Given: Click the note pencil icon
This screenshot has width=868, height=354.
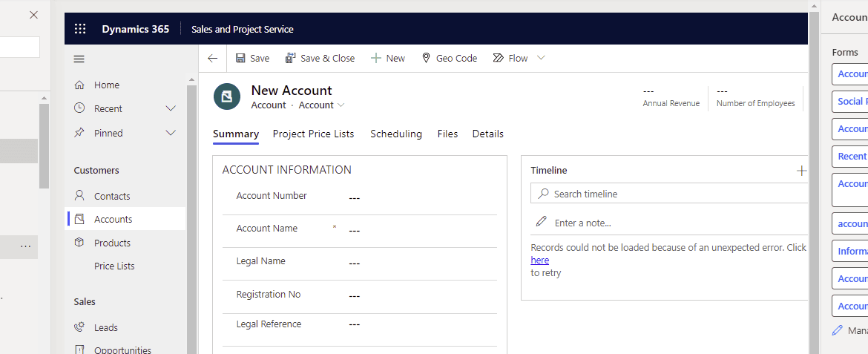Looking at the screenshot, I should pyautogui.click(x=542, y=222).
